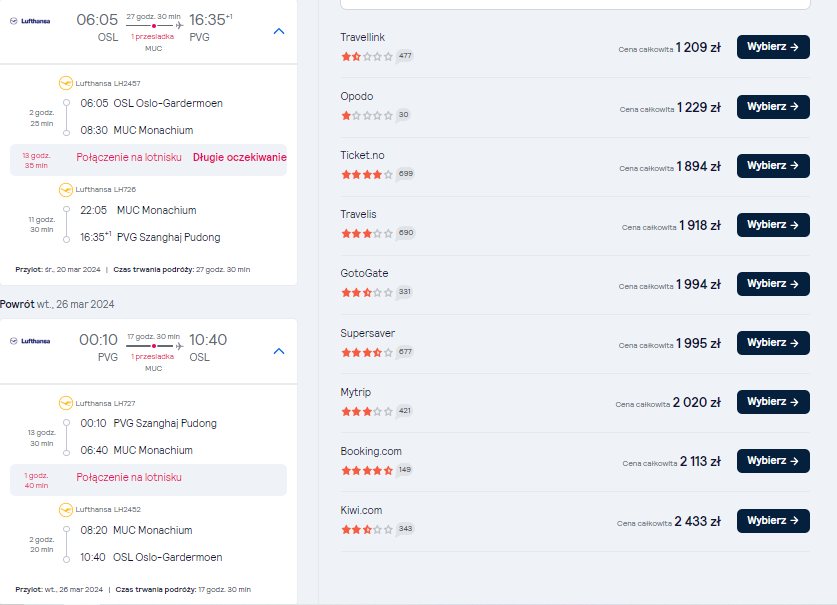Image resolution: width=837 pixels, height=605 pixels.
Task: Choose the Travellink offer for 1 209 zł
Action: tap(773, 47)
